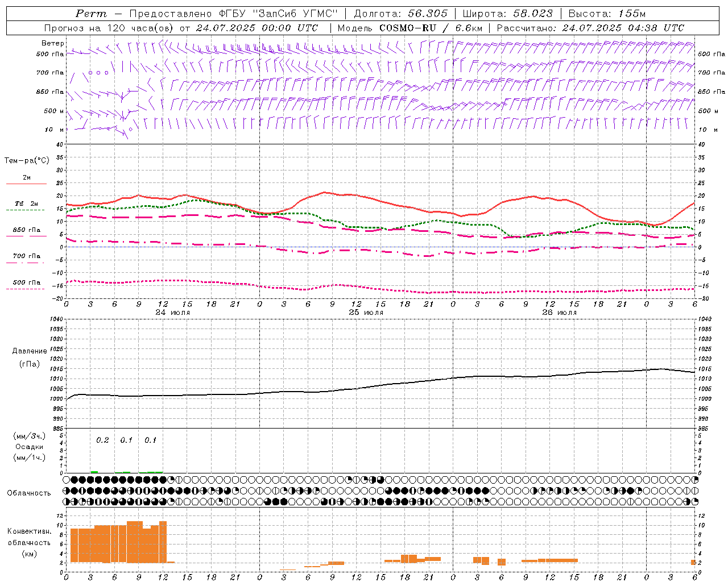The width and height of the screenshot is (728, 582).
Task: Click the "2м" temperature legend entry
Action: click(27, 178)
